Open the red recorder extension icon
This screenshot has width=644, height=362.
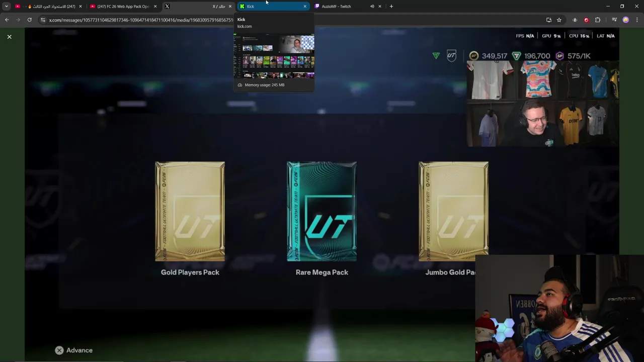click(586, 20)
